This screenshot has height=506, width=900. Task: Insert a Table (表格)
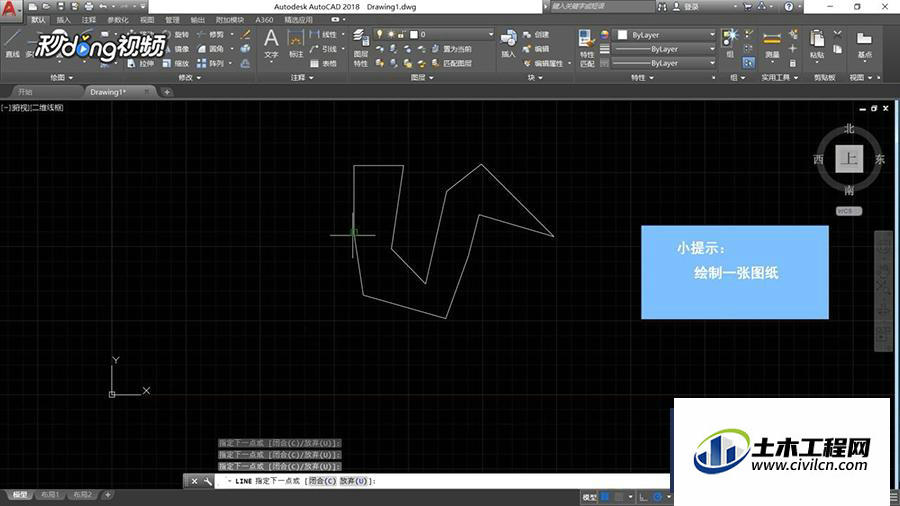324,64
